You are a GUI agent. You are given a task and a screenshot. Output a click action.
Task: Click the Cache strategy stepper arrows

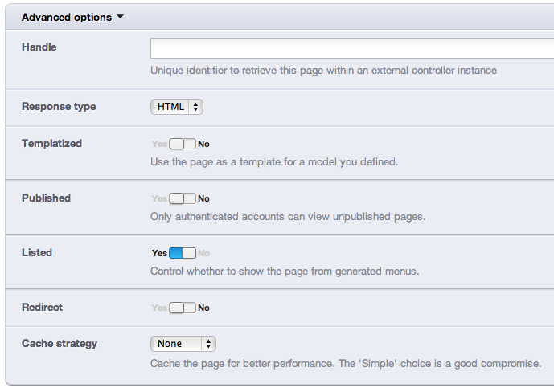(x=209, y=344)
